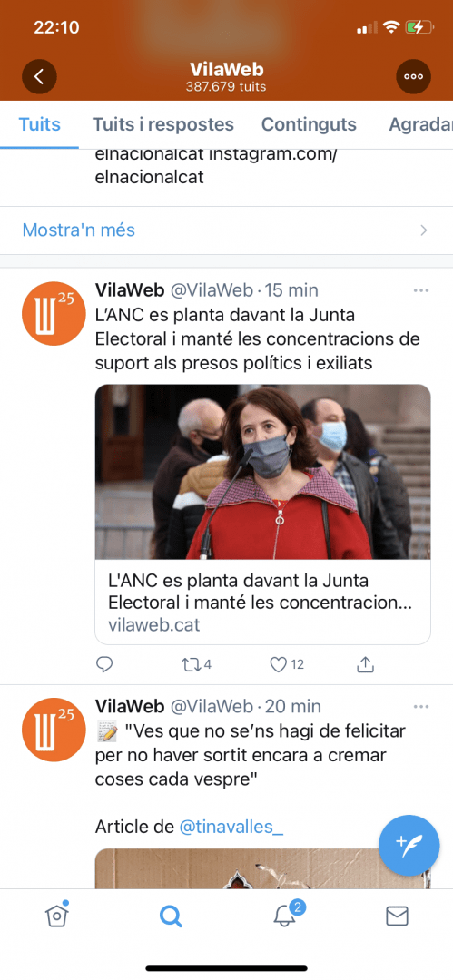Switch to the Continguts tab
This screenshot has height=980, width=453.
point(309,124)
